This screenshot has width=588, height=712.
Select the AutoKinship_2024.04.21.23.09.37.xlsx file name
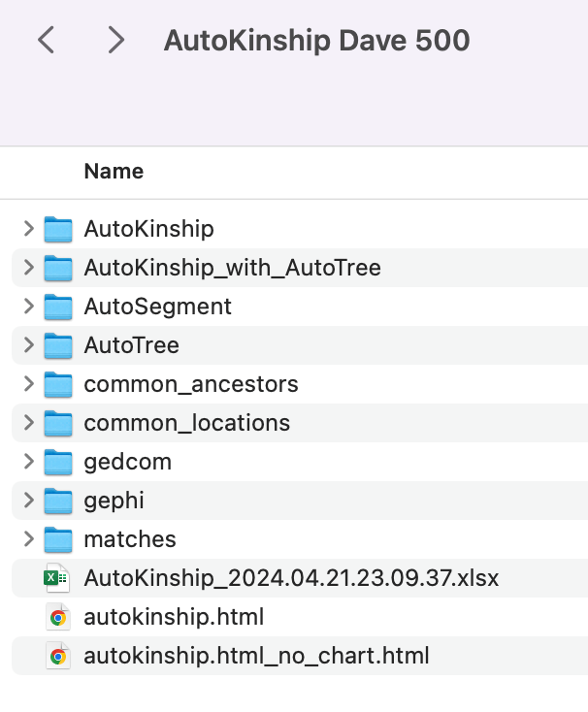pos(291,579)
